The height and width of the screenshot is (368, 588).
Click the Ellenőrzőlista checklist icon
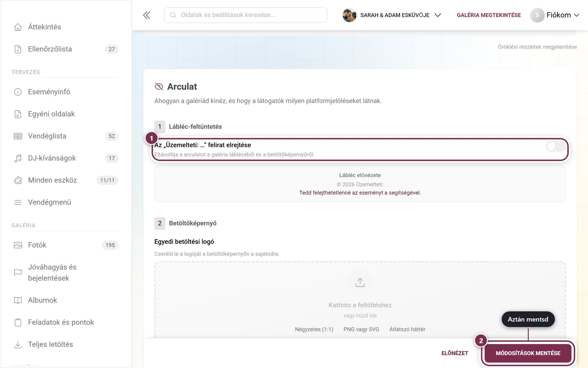click(18, 49)
